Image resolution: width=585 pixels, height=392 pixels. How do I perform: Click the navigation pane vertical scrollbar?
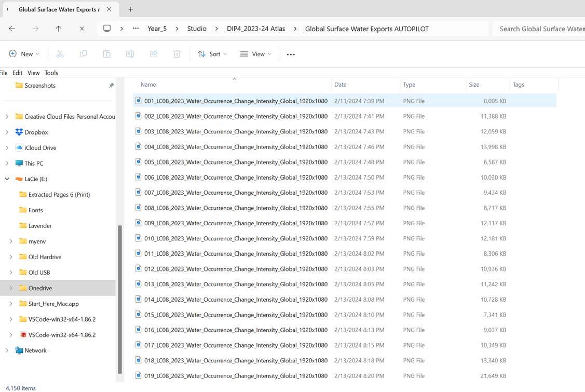[120, 299]
